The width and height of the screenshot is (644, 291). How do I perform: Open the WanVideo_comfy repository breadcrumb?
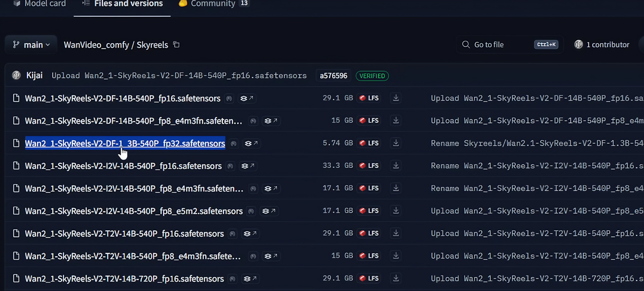96,45
